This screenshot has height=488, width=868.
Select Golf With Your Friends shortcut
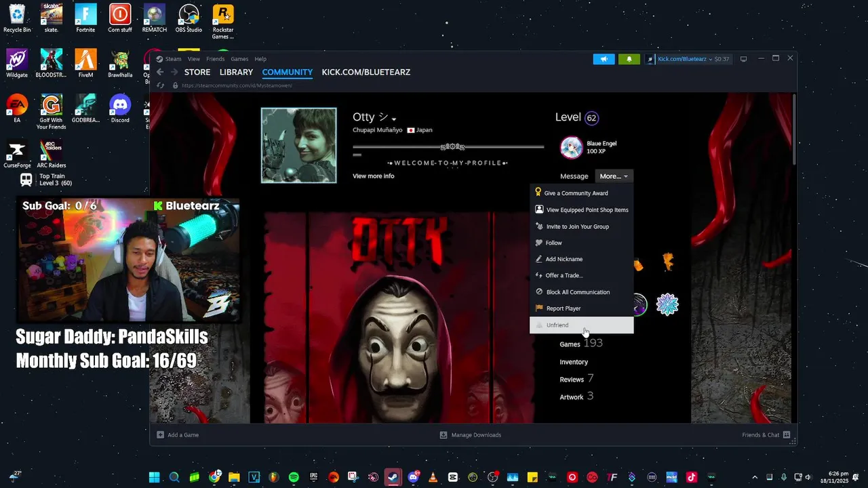tap(52, 112)
